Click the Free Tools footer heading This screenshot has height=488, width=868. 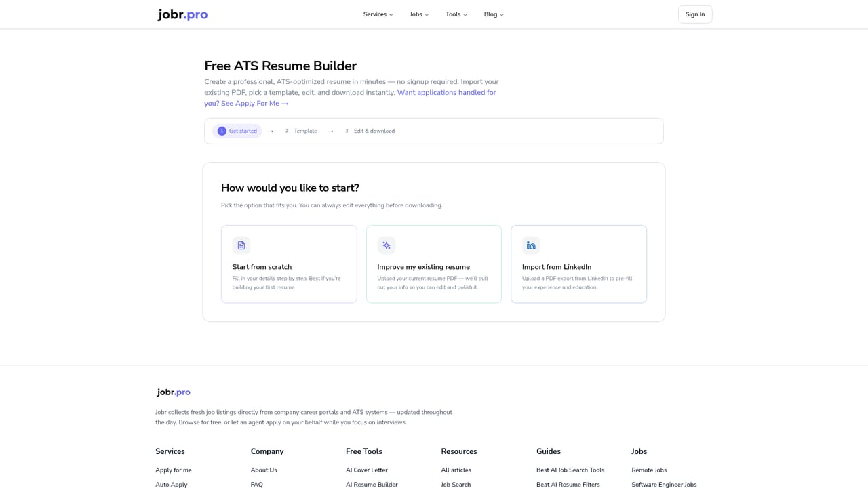(364, 451)
